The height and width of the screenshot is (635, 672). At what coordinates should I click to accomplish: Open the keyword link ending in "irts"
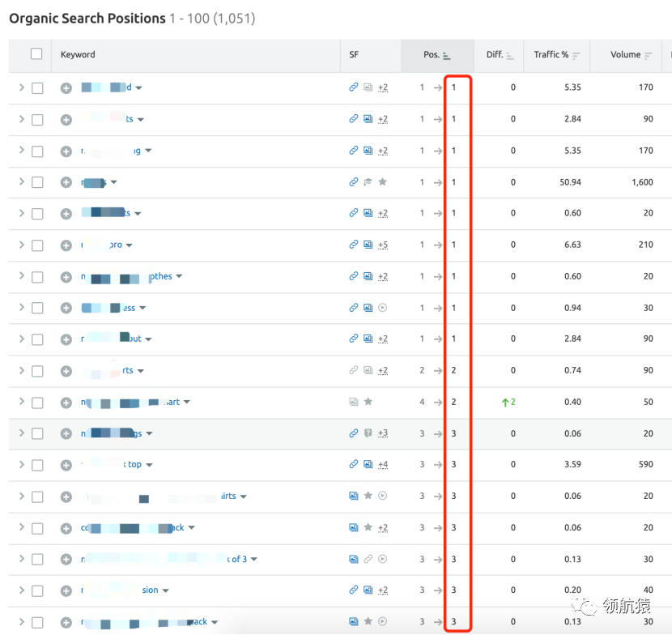coord(228,496)
